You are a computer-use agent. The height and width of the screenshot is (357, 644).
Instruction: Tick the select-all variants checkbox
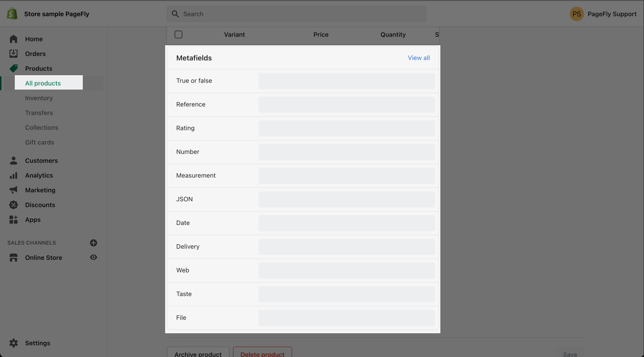[179, 34]
